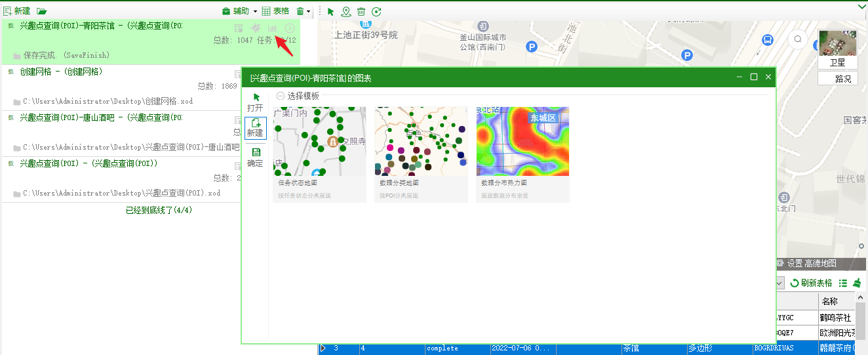Activate the map location marker tool
Screen dimensions: 868x355
(x=345, y=12)
